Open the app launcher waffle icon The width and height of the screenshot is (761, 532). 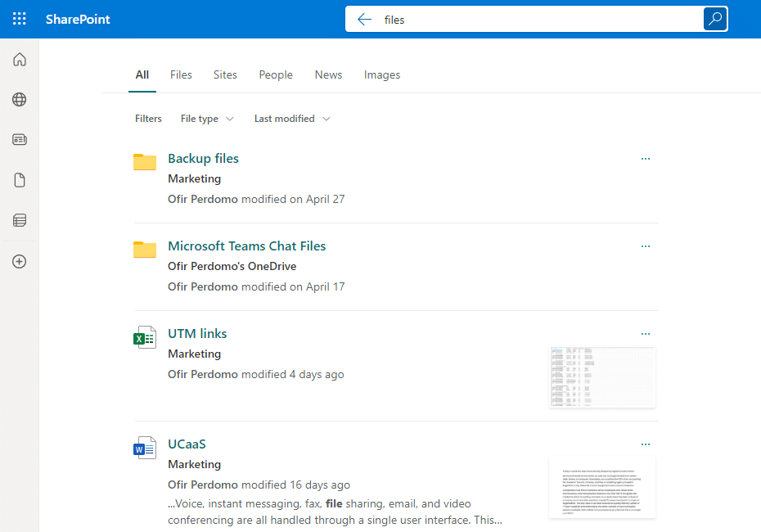pos(20,19)
